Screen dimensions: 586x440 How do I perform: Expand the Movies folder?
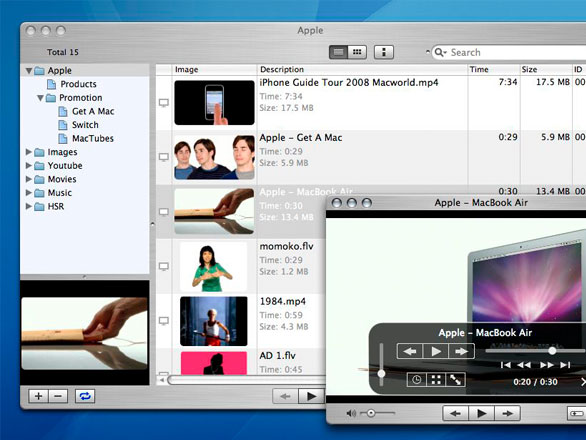(x=28, y=179)
